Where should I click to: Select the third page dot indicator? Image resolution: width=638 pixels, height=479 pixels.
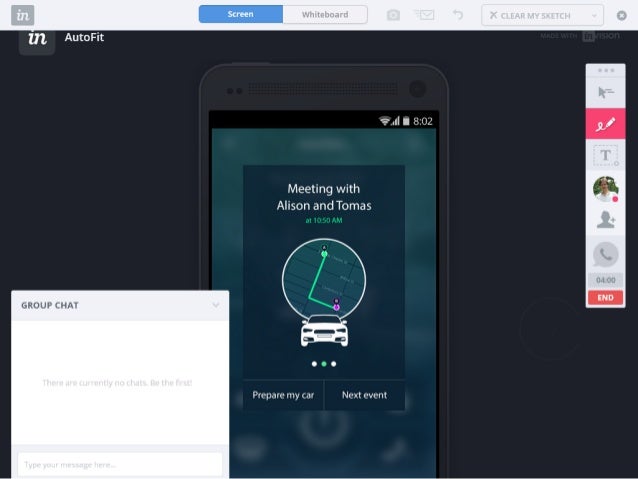pos(334,364)
